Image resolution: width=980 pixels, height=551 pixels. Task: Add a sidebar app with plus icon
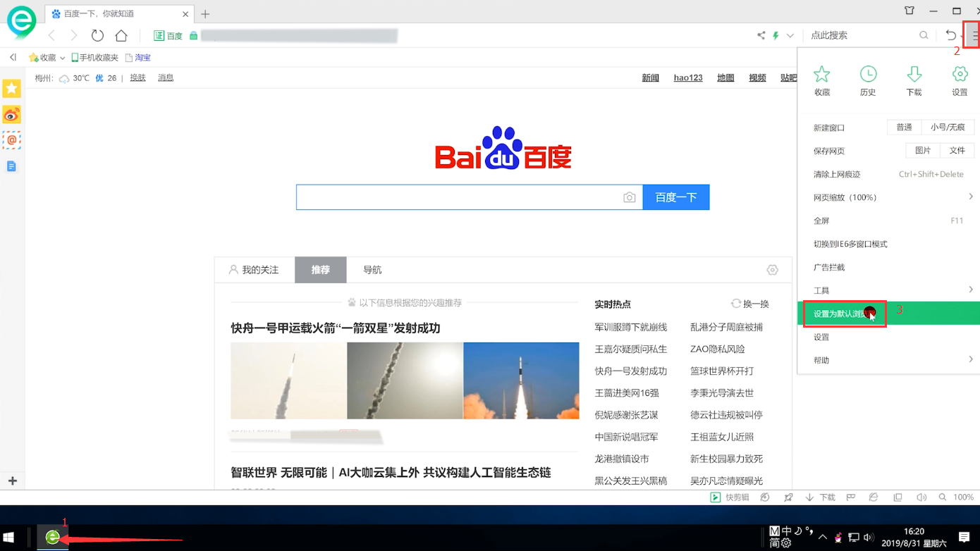pyautogui.click(x=12, y=481)
